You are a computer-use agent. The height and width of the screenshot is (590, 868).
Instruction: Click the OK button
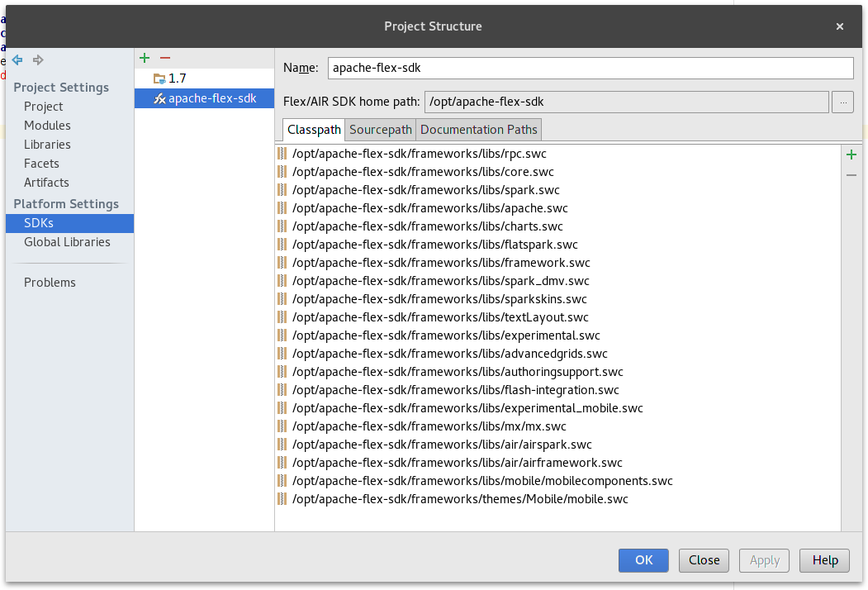[643, 560]
